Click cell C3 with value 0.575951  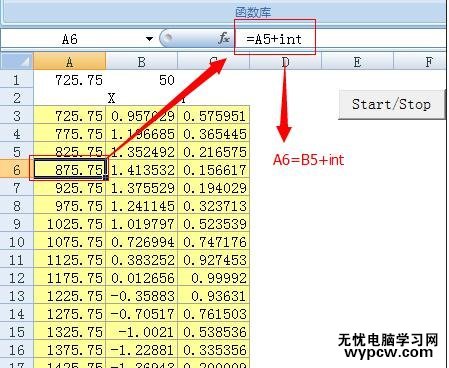point(214,116)
